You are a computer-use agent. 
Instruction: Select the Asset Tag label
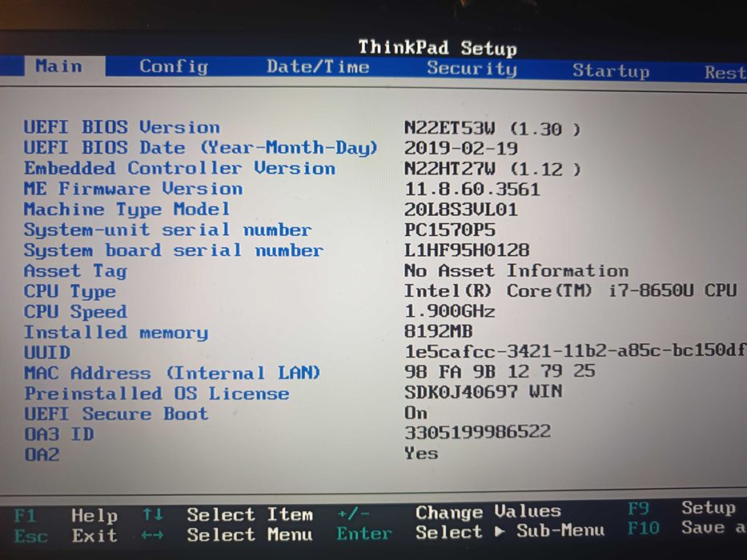pyautogui.click(x=75, y=271)
